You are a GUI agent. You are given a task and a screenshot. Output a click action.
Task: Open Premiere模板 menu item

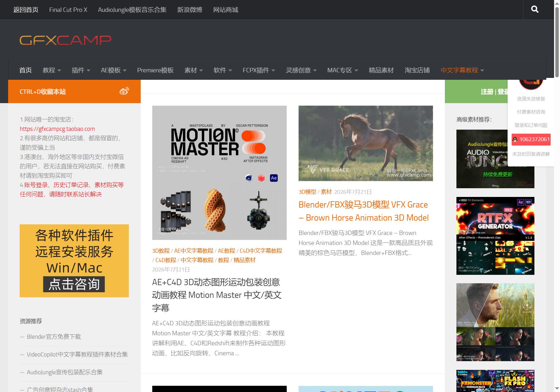(155, 70)
